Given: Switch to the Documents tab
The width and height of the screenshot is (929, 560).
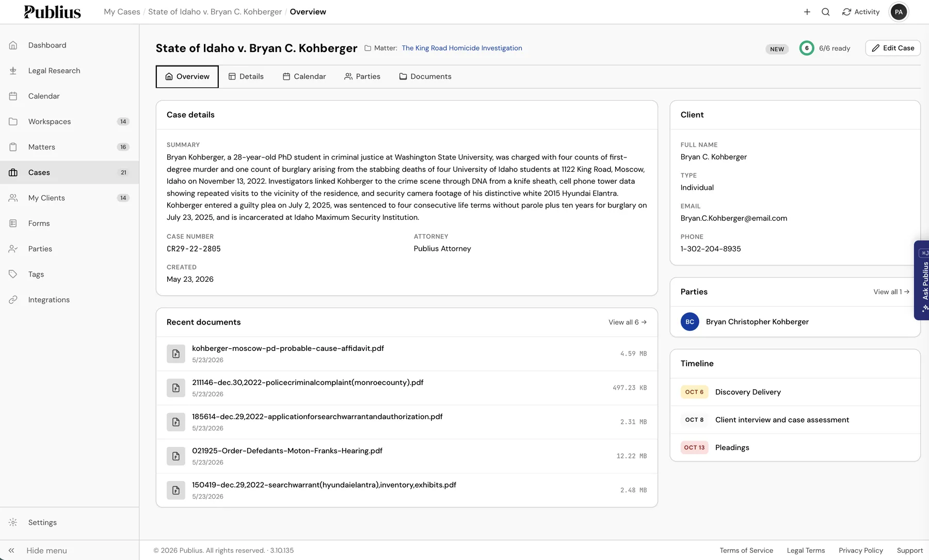Looking at the screenshot, I should 425,76.
